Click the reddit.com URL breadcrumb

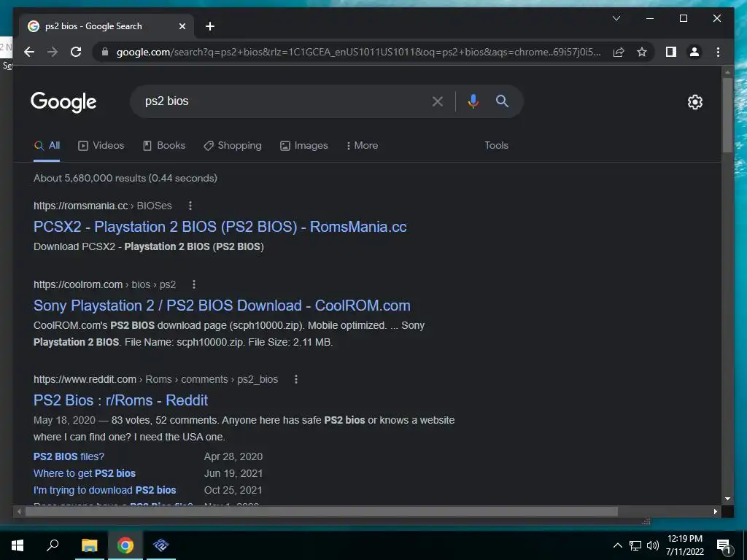(155, 379)
